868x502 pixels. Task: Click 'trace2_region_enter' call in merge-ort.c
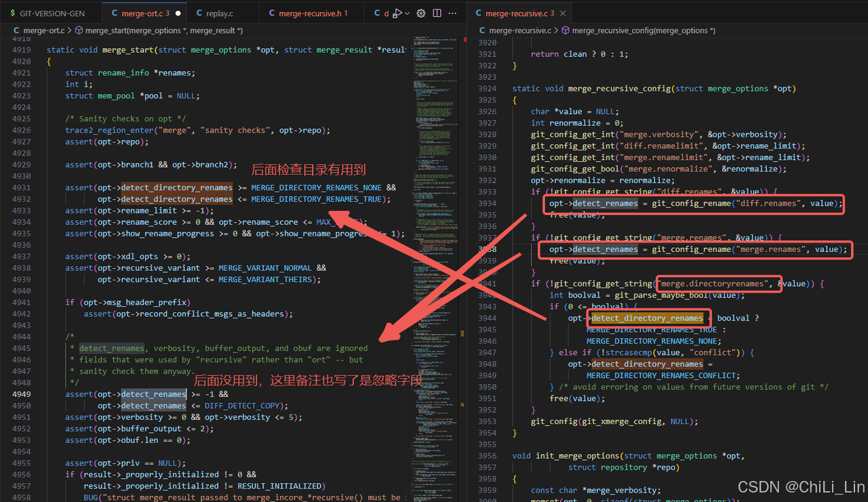pos(109,130)
